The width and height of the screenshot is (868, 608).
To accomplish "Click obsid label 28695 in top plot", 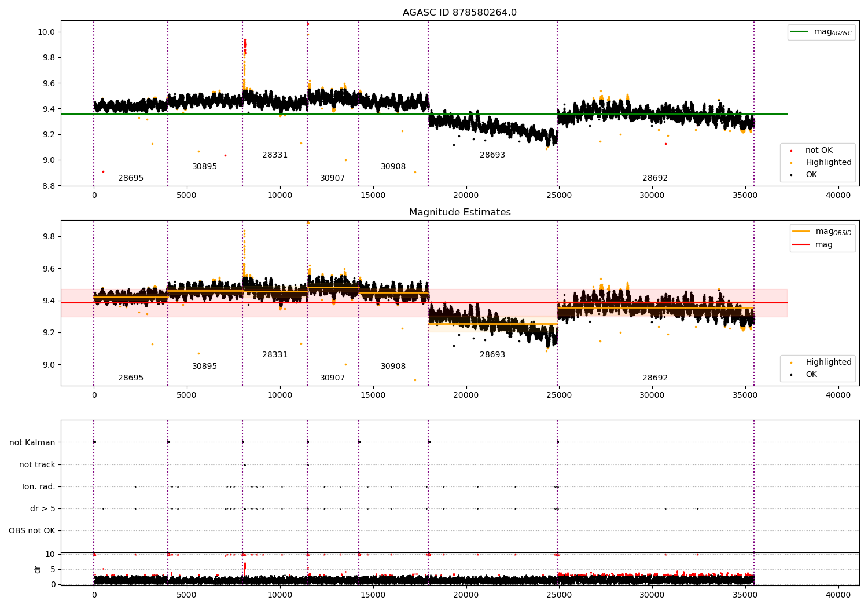I will [131, 178].
